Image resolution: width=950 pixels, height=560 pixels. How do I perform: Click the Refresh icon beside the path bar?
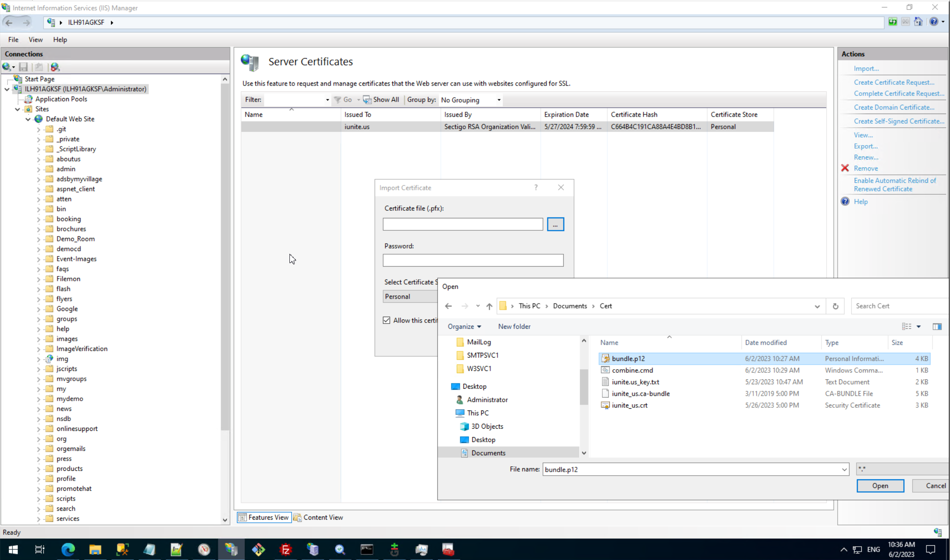click(835, 306)
